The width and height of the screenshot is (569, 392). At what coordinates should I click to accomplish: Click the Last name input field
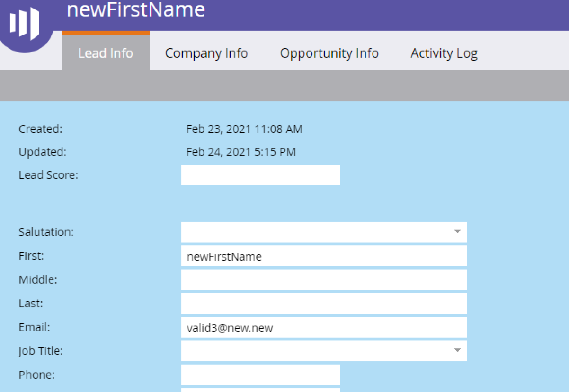pos(324,303)
